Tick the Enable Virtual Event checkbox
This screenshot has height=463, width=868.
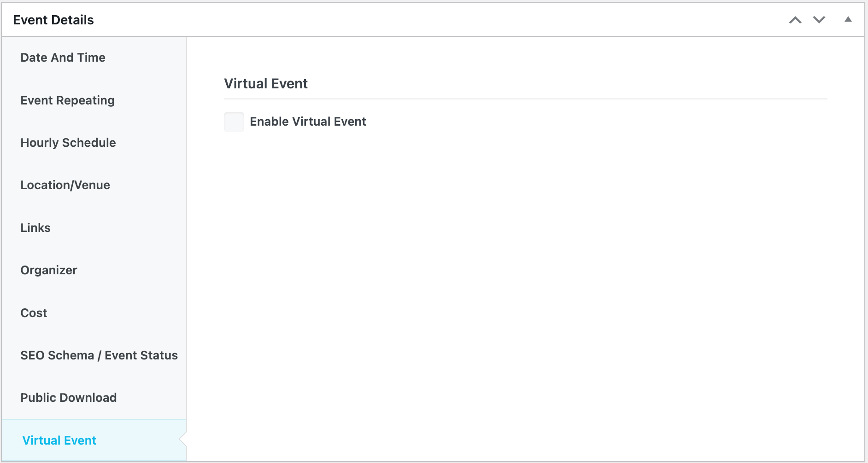234,122
